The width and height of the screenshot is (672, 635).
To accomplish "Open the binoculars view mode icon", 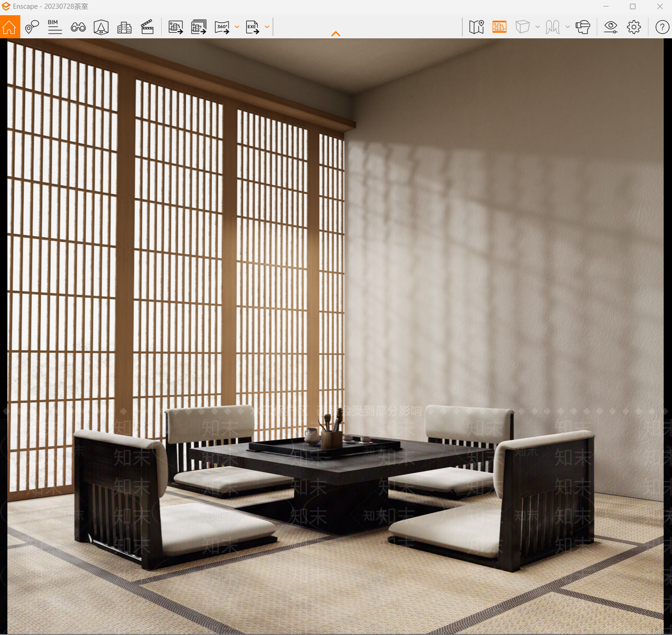I will tap(78, 27).
